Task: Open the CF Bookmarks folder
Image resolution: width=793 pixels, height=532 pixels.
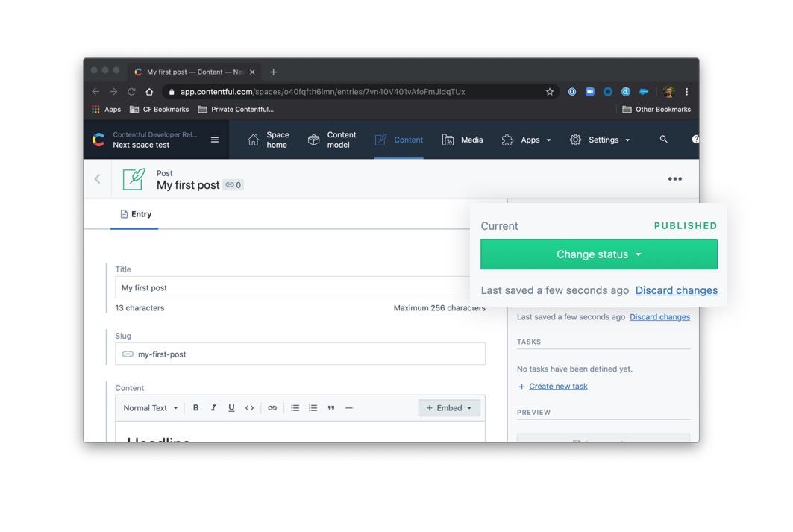Action: click(x=160, y=109)
